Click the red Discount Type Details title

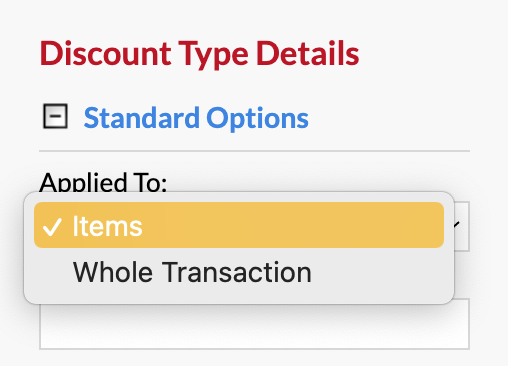(x=199, y=54)
